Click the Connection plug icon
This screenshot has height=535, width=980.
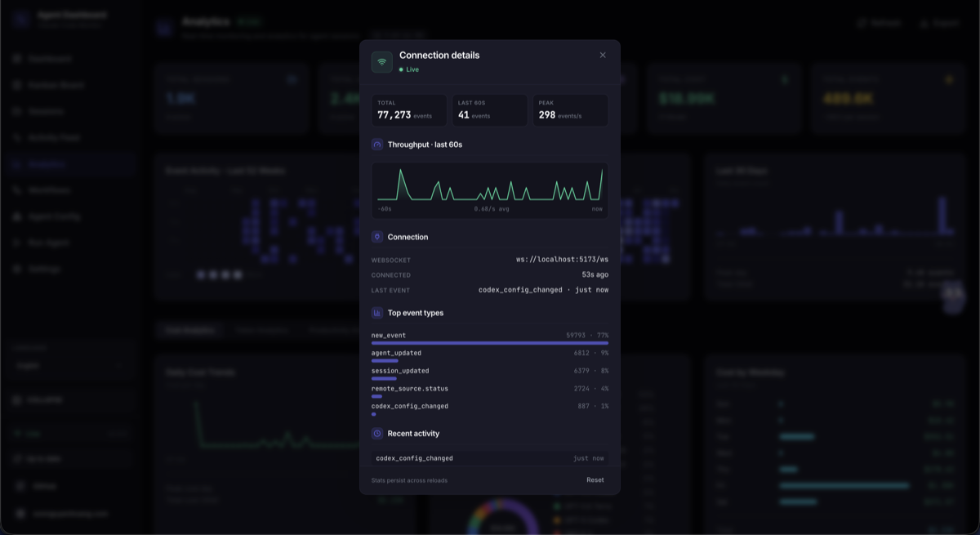[x=377, y=237]
